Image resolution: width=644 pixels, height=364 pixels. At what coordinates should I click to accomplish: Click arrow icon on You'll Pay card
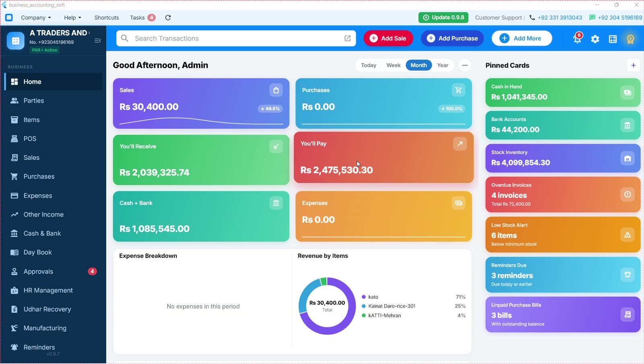coord(460,144)
